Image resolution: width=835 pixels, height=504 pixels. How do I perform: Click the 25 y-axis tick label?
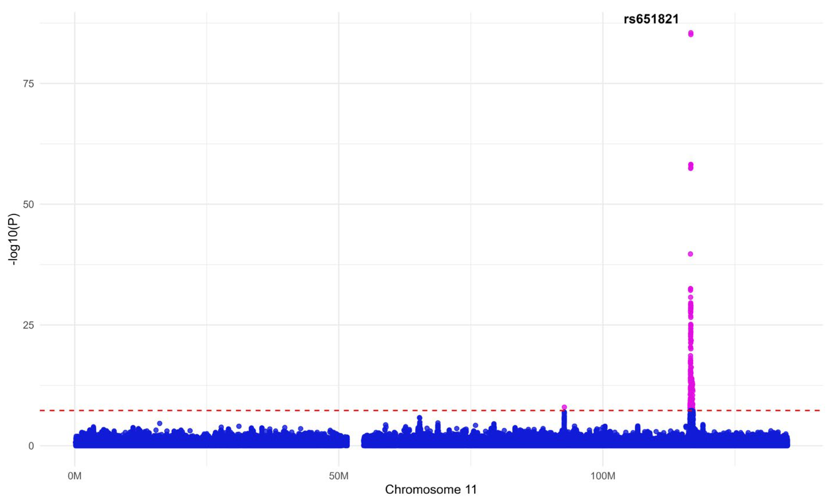[x=28, y=325]
